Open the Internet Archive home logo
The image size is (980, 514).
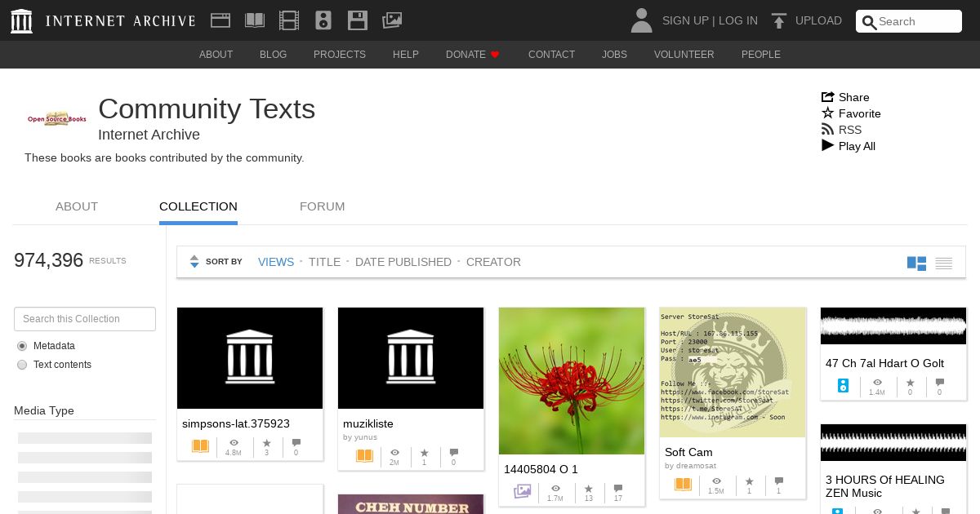pos(103,21)
